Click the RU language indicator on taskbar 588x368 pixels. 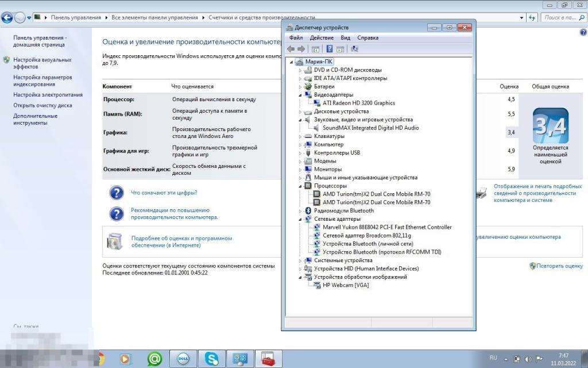tap(493, 358)
